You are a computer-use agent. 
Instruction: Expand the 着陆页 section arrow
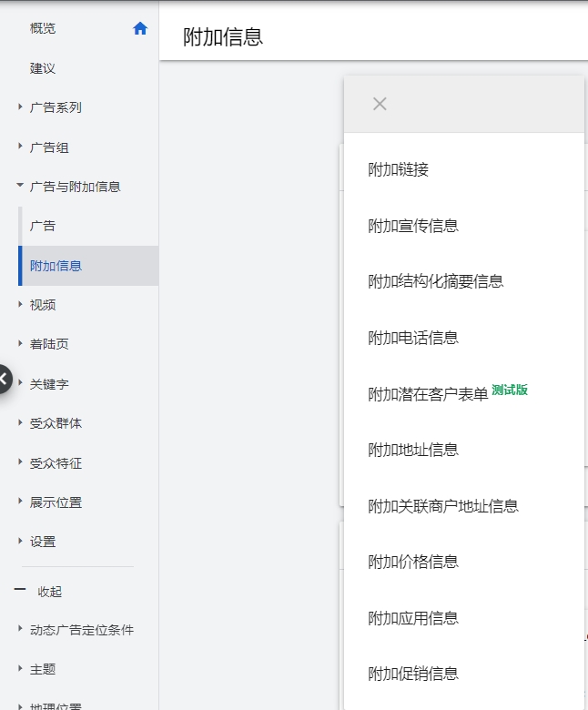point(20,343)
